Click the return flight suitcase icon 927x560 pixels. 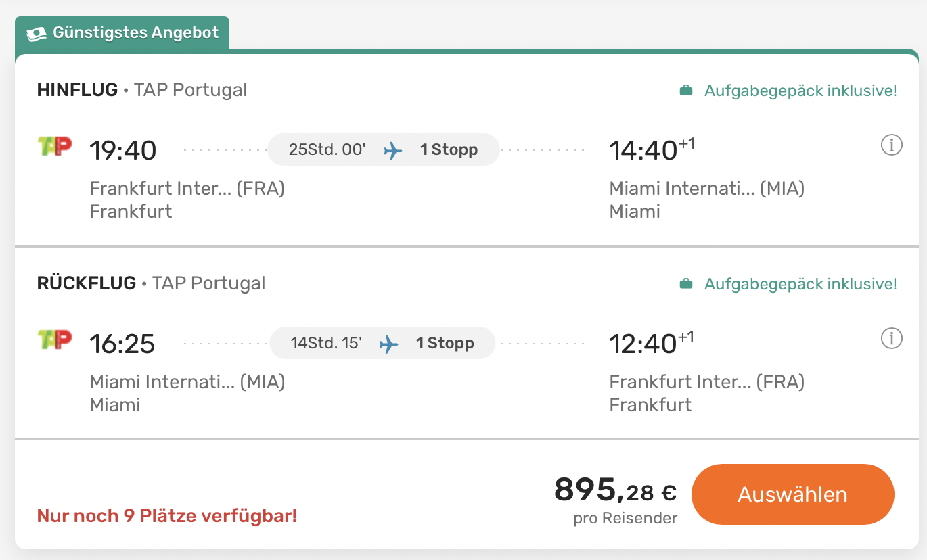click(x=686, y=284)
